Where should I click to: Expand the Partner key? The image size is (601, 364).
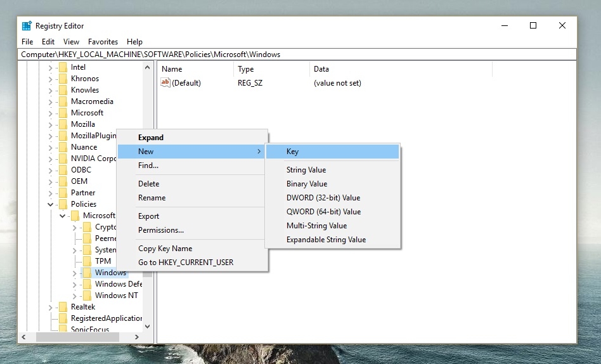[50, 193]
